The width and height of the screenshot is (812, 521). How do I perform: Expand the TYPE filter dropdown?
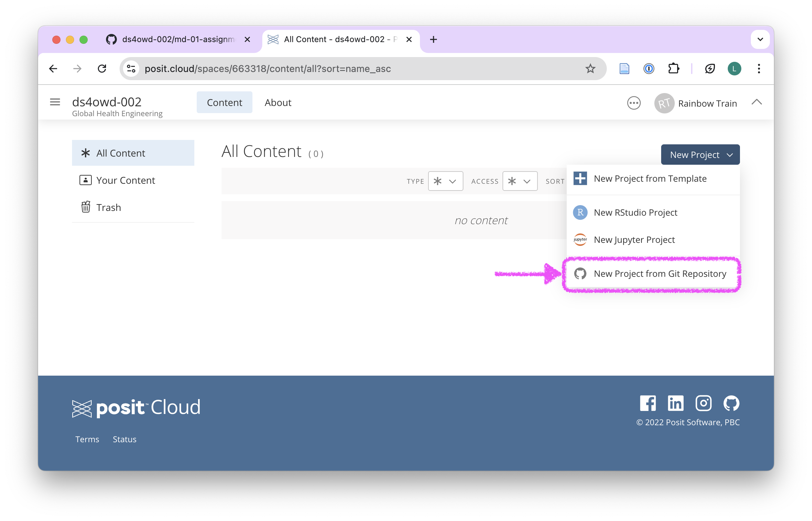pos(445,181)
